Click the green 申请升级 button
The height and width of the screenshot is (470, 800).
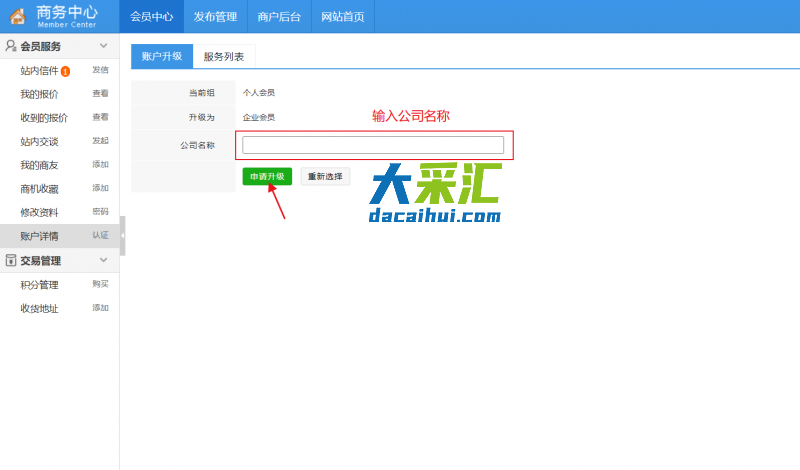[267, 177]
